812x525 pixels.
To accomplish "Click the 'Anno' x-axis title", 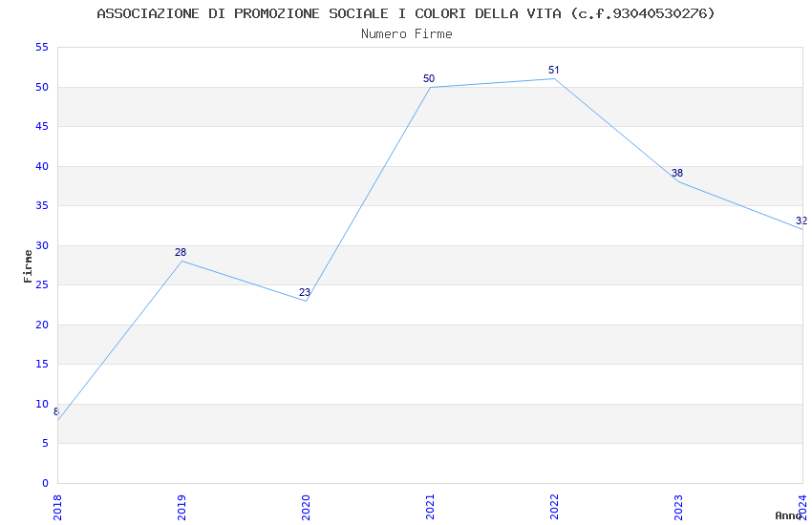I will pos(788,515).
